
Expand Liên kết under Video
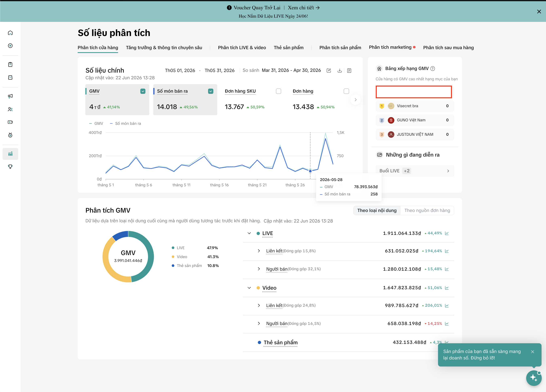pyautogui.click(x=259, y=306)
